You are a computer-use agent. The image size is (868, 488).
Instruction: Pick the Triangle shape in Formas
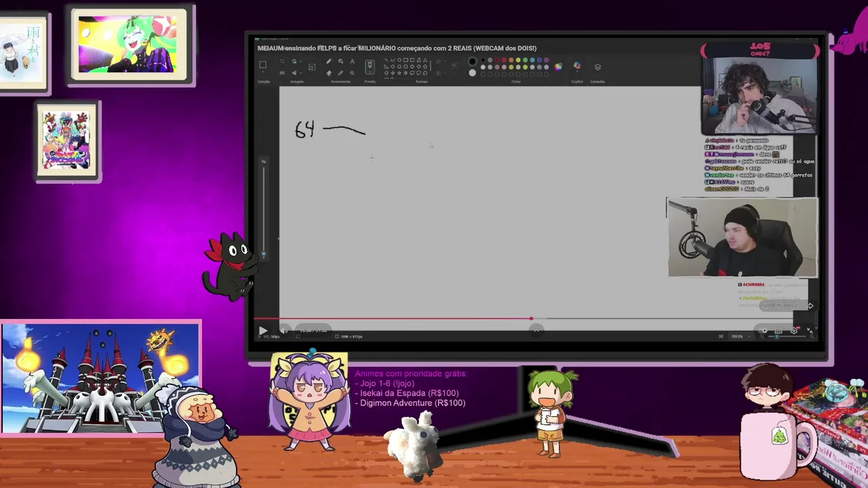pyautogui.click(x=425, y=60)
